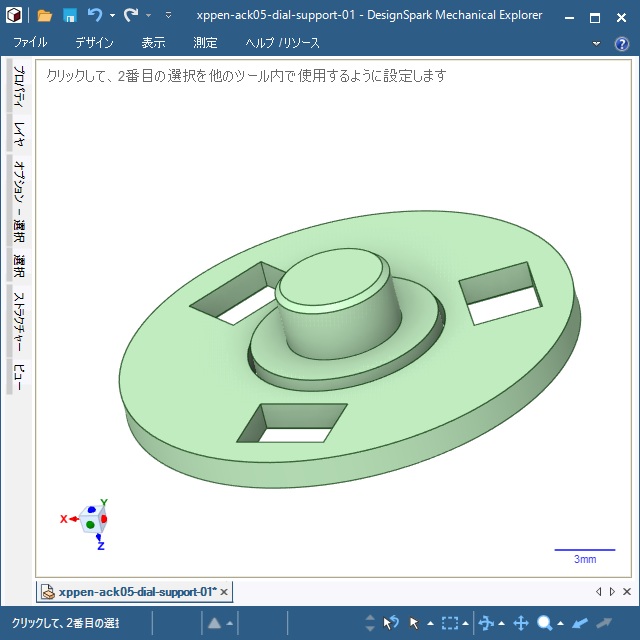Image resolution: width=640 pixels, height=640 pixels.
Task: Expand the Zoom options dropdown arrow
Action: pos(561,624)
